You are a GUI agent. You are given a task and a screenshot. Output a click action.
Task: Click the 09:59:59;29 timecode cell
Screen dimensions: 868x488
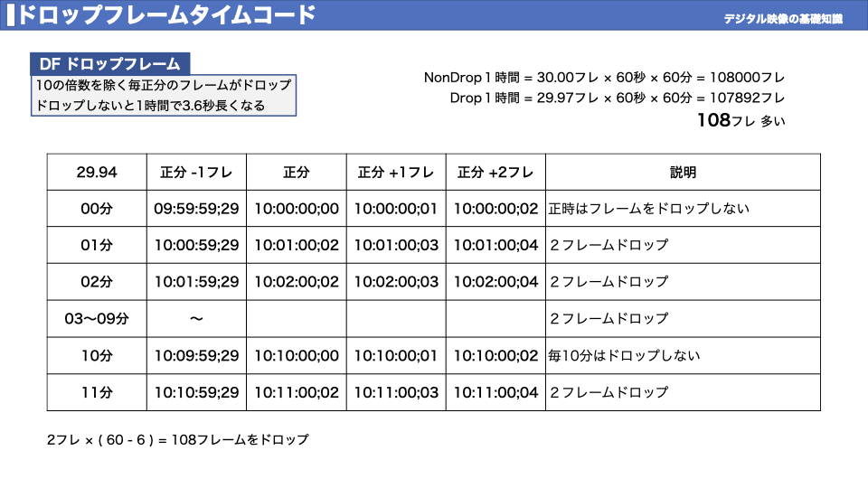tap(196, 209)
